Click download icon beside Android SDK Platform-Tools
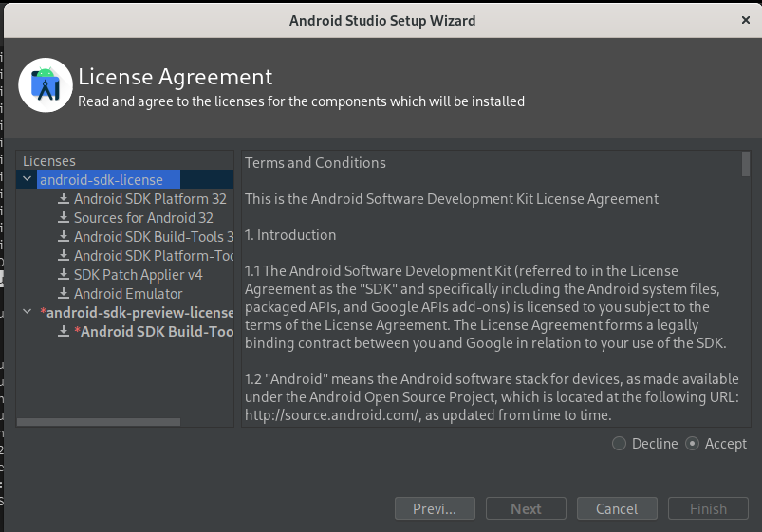This screenshot has height=532, width=762. coord(64,255)
